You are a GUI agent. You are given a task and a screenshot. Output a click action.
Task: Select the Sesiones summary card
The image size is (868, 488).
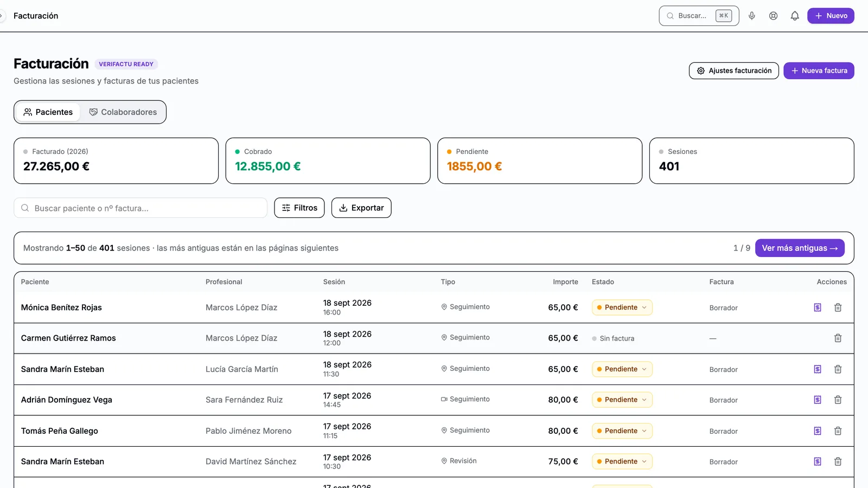pos(751,160)
